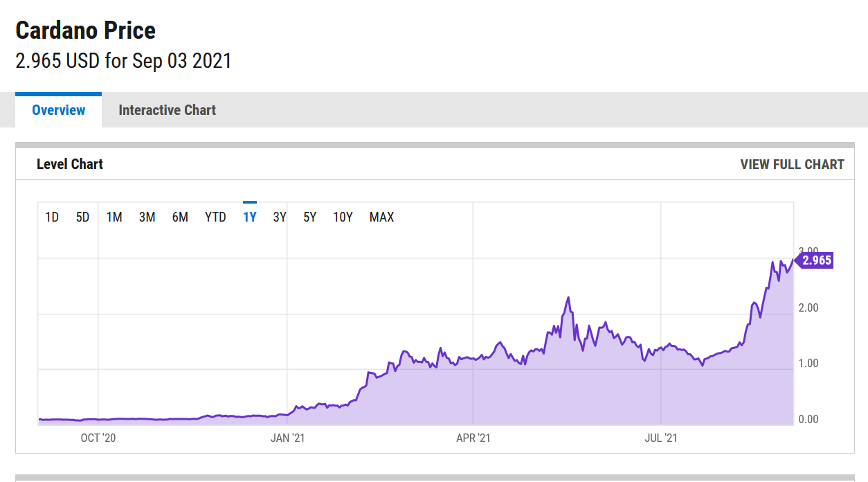Viewport: 868px width, 482px height.
Task: Select the 1Y time range
Action: [x=250, y=217]
